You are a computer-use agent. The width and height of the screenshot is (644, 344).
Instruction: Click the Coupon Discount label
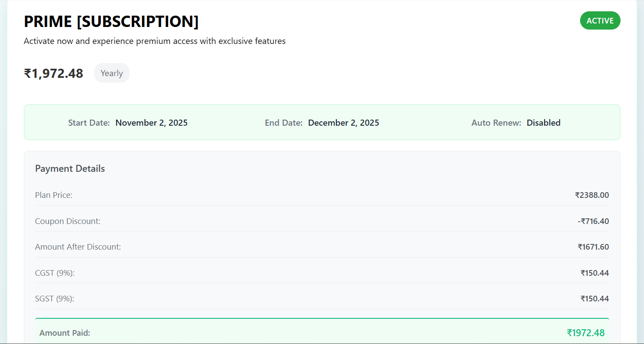[67, 221]
